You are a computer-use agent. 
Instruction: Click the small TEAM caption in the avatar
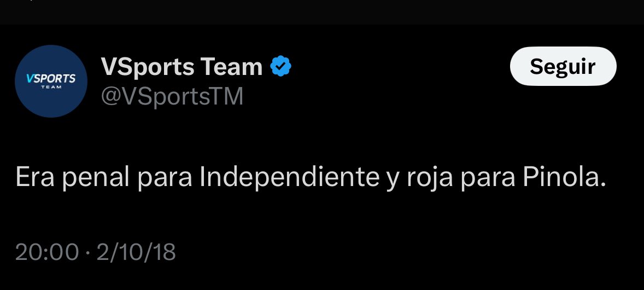click(x=51, y=87)
